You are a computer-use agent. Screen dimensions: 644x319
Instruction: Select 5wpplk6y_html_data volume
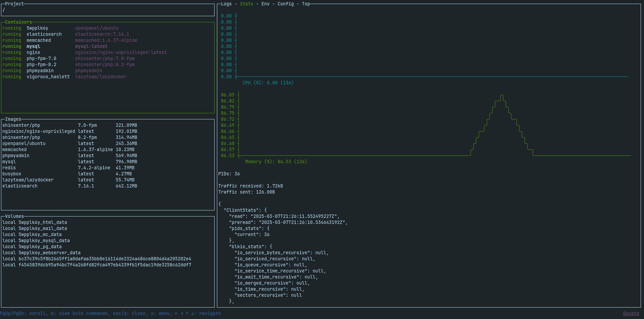point(108,222)
